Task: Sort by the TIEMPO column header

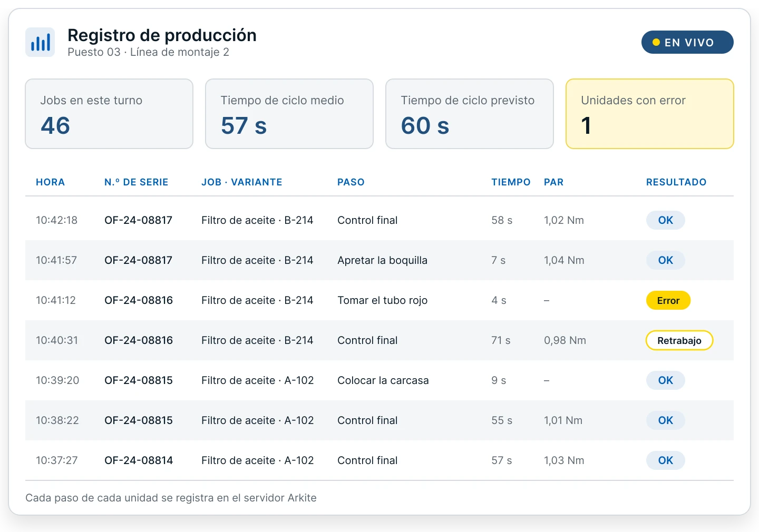Action: click(x=511, y=182)
